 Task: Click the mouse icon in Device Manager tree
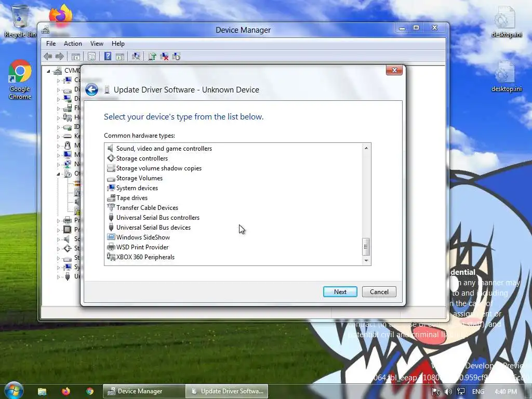coord(68,145)
